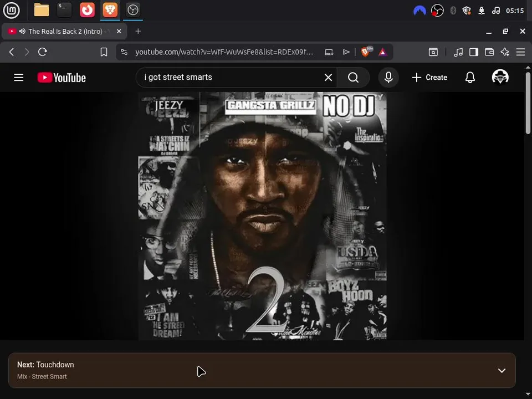
Task: Open the notifications bell in the system tray
Action: point(482,11)
